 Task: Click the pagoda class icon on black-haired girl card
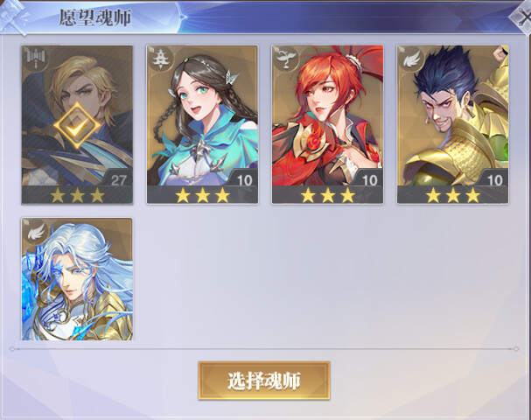159,59
